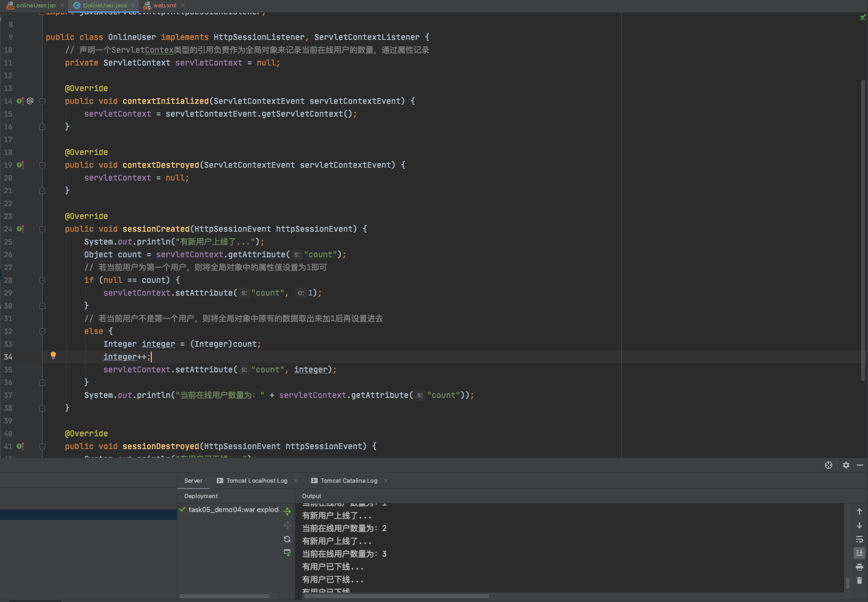This screenshot has width=868, height=602.
Task: Click the green Deploy All arrows icon
Action: coord(287,511)
